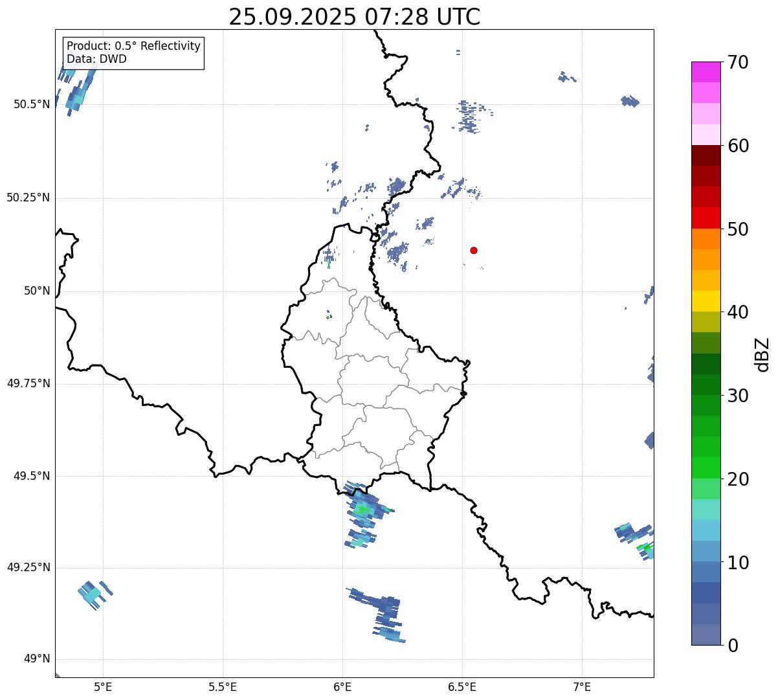Click the colorbar tick label 0
The image size is (778, 700).
pyautogui.click(x=732, y=646)
